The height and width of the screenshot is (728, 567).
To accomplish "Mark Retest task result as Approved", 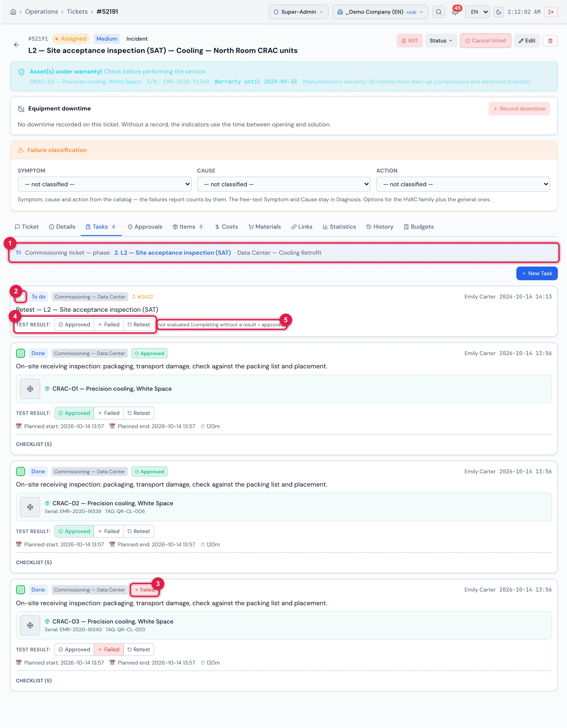I will pos(74,325).
